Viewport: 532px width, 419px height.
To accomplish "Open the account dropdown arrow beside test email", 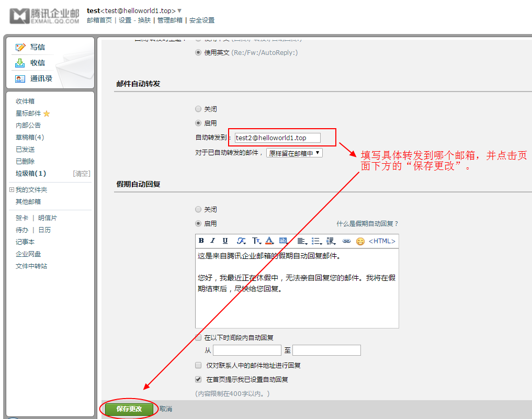I will pyautogui.click(x=179, y=10).
